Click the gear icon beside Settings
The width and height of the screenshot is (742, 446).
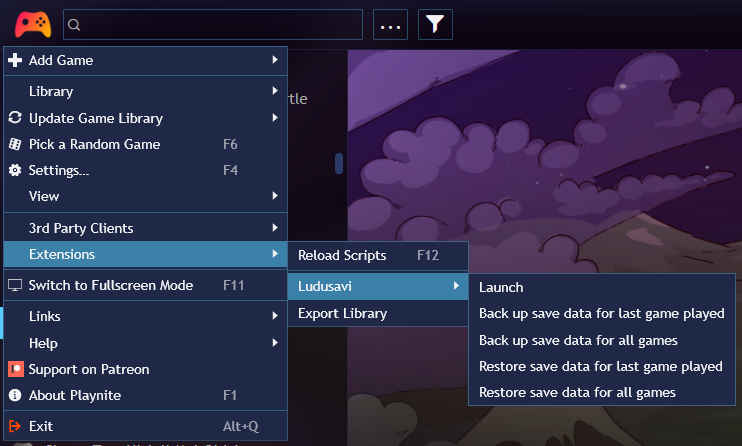(15, 170)
